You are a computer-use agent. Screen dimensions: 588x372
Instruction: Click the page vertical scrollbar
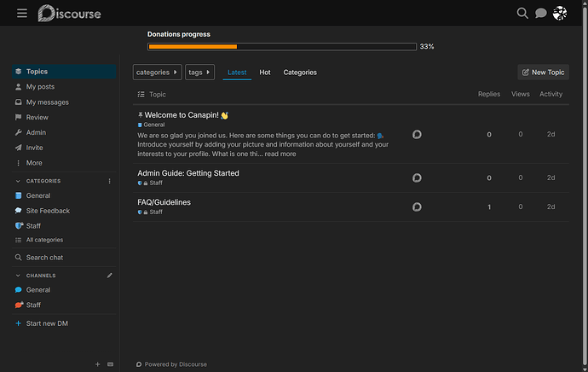(585, 186)
